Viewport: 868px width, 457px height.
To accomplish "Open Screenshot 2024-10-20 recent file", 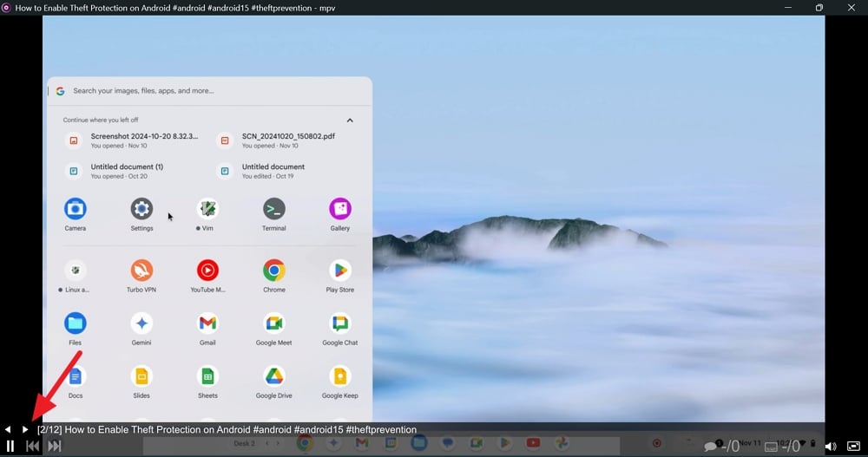I will pyautogui.click(x=132, y=140).
